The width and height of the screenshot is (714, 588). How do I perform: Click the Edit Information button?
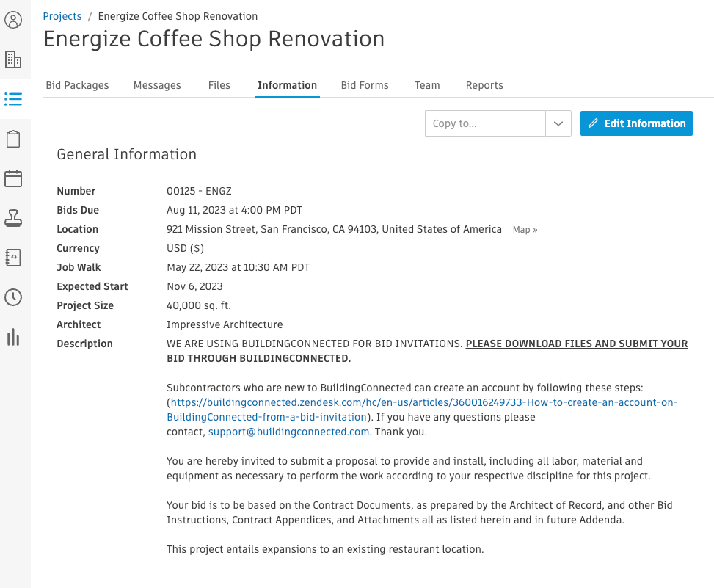coord(636,123)
